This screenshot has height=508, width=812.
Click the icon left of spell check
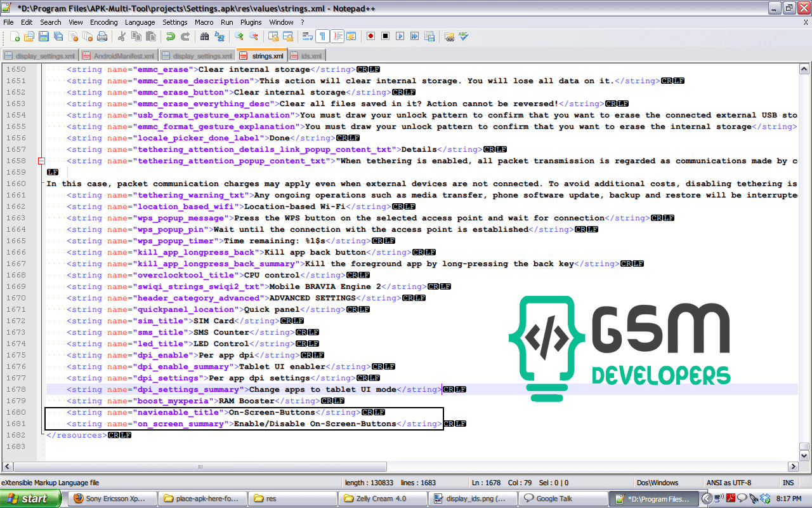pos(449,36)
